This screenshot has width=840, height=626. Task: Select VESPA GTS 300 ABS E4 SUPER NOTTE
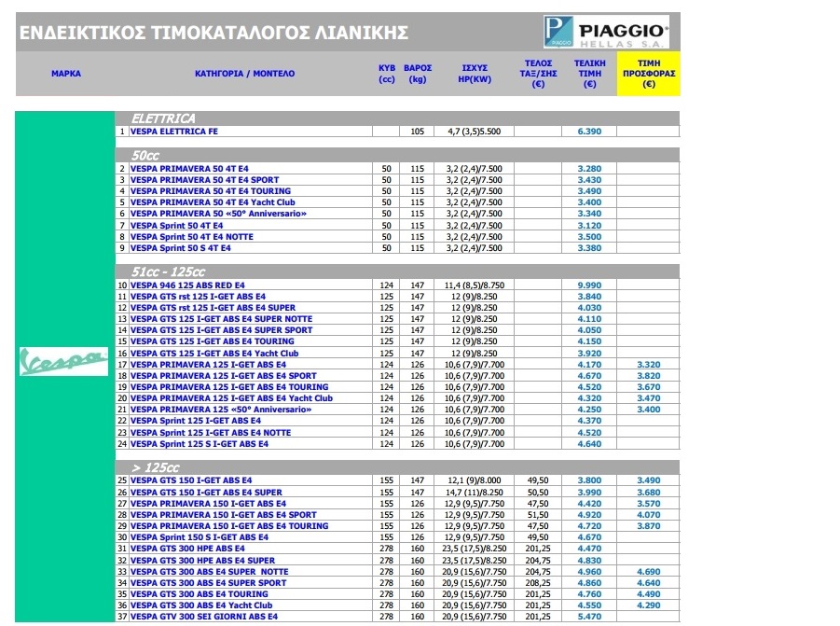[x=210, y=572]
